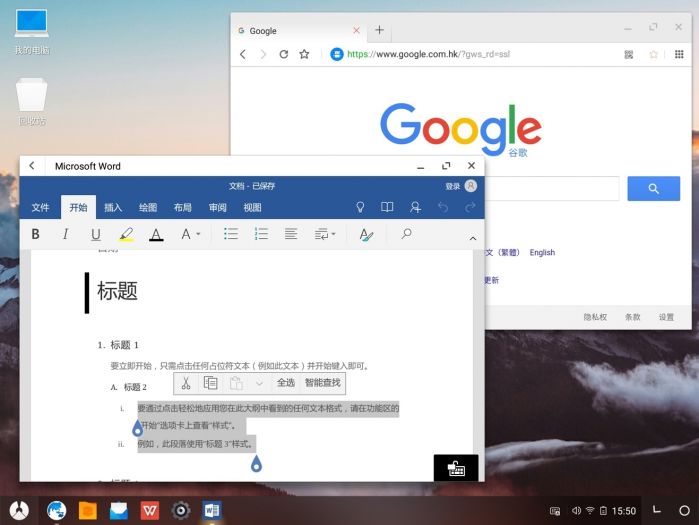Open volume control in system tray
Screen dimensions: 699x525
(x=576, y=511)
